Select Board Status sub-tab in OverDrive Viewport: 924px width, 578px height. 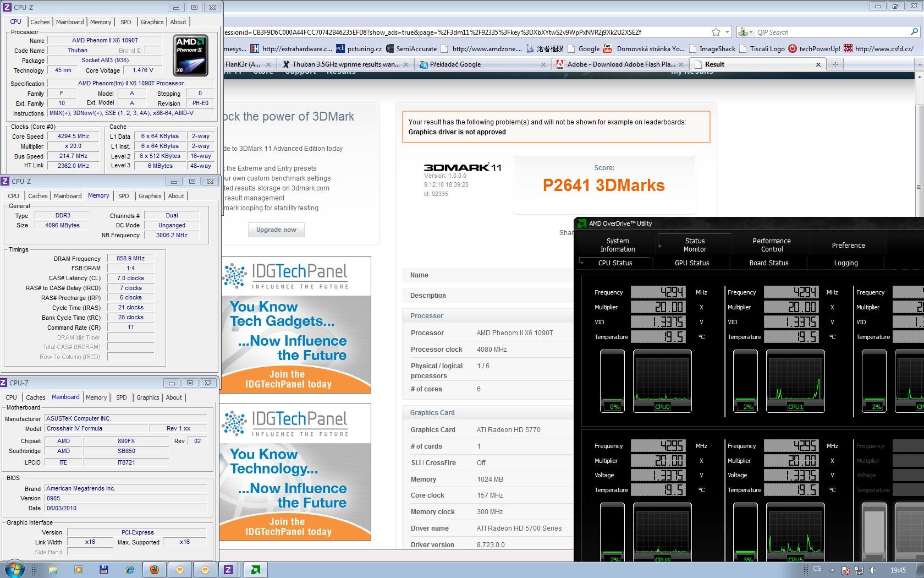click(769, 263)
